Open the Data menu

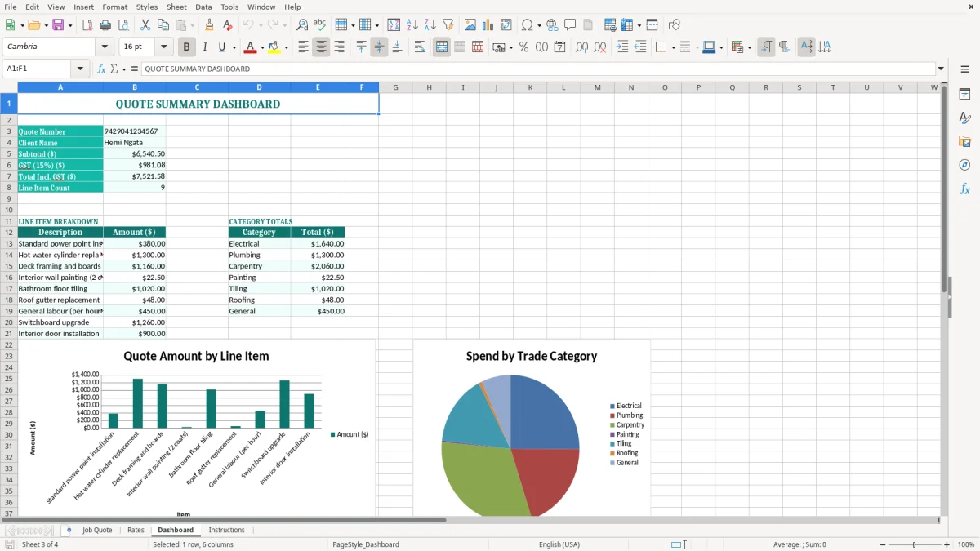tap(203, 7)
